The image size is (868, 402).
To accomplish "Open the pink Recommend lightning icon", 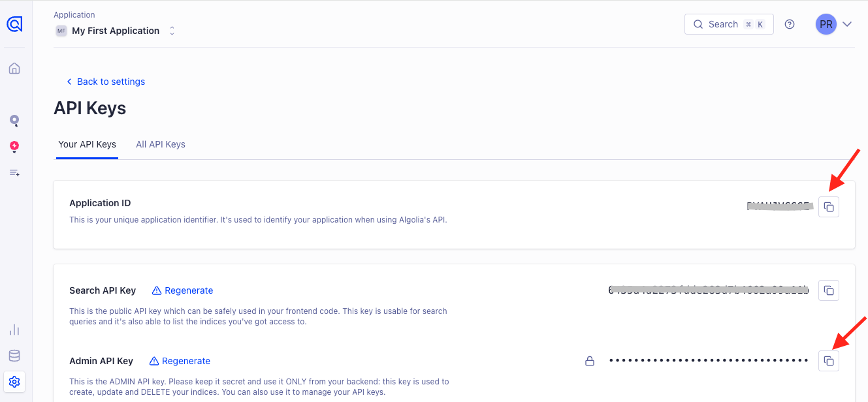I will 14,147.
